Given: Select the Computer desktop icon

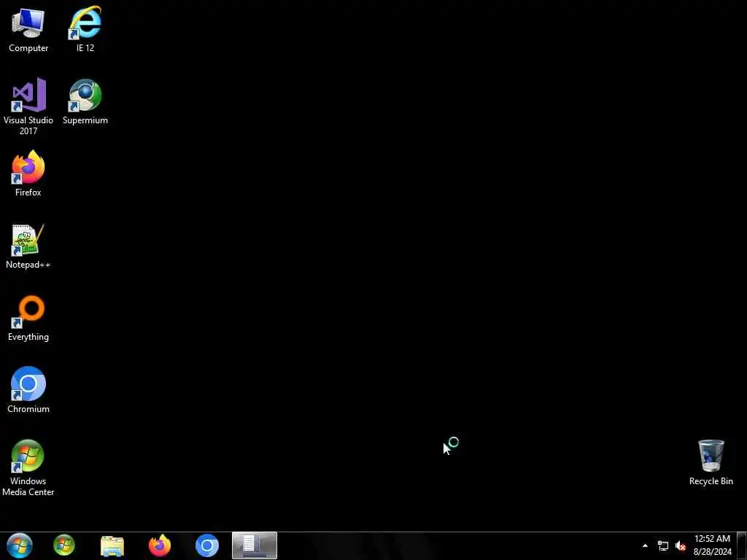Looking at the screenshot, I should click(28, 29).
